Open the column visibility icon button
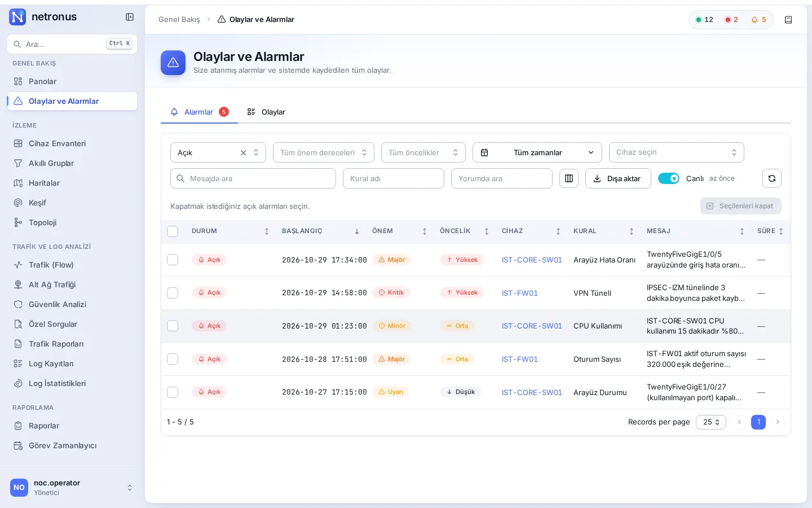This screenshot has width=812, height=508. [x=569, y=178]
